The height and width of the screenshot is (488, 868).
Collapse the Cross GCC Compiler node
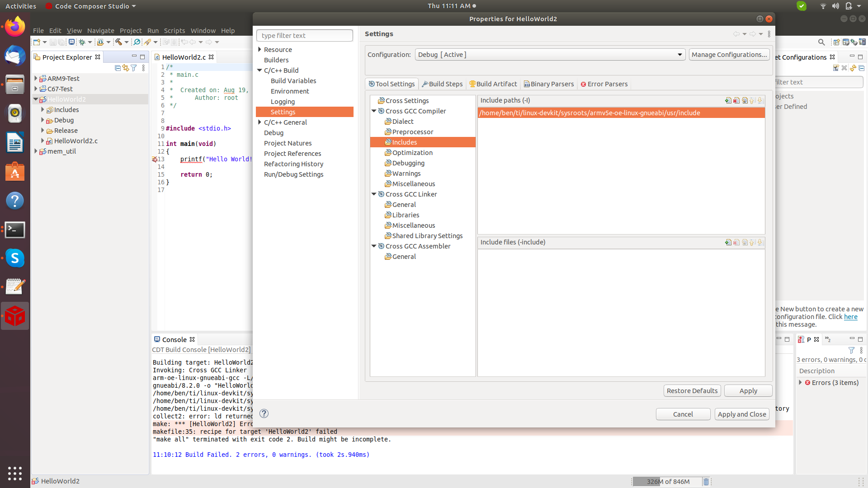(x=374, y=111)
